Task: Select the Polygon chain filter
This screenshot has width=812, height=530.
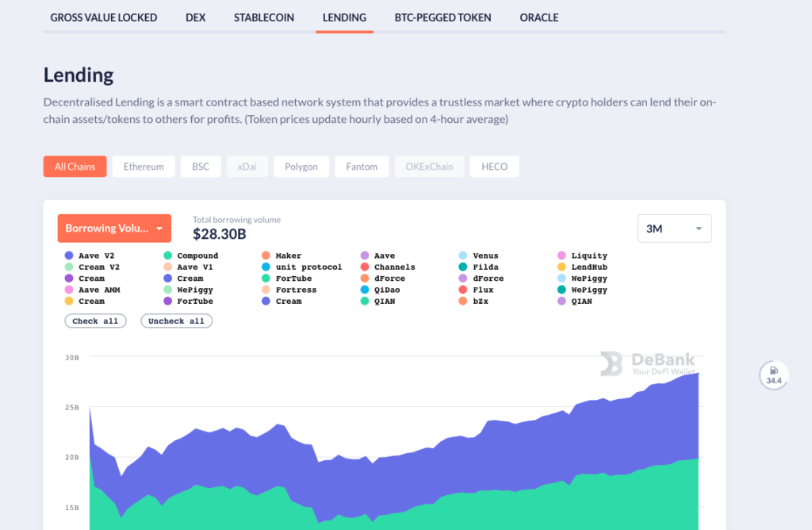Action: 301,167
